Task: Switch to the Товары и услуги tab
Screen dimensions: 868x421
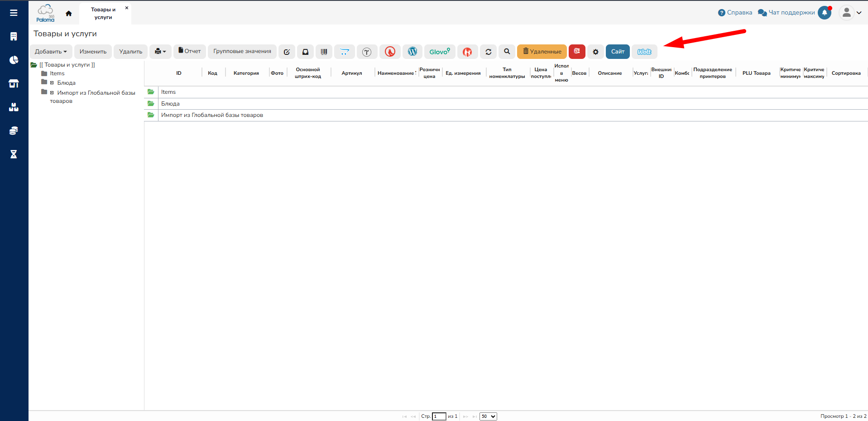Action: (103, 13)
